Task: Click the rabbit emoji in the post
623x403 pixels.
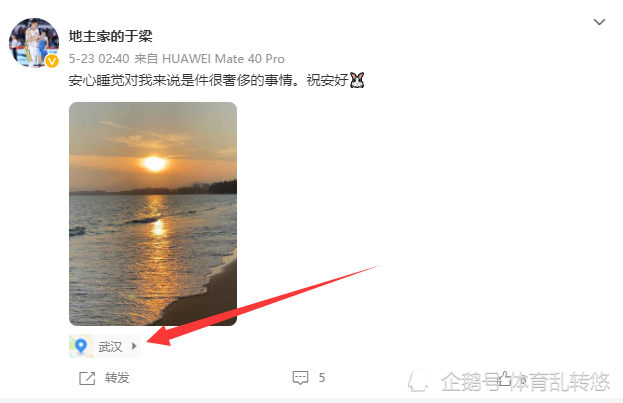Action: (x=357, y=80)
